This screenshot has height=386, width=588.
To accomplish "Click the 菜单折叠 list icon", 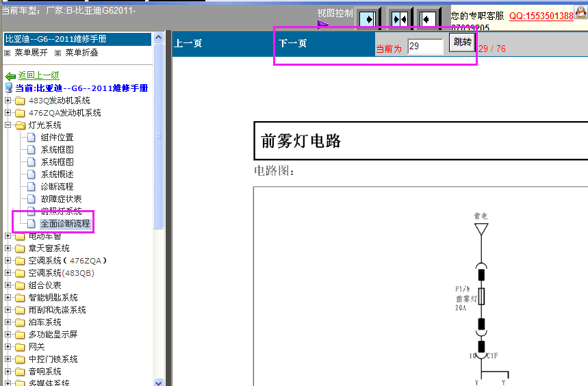I will pos(57,53).
